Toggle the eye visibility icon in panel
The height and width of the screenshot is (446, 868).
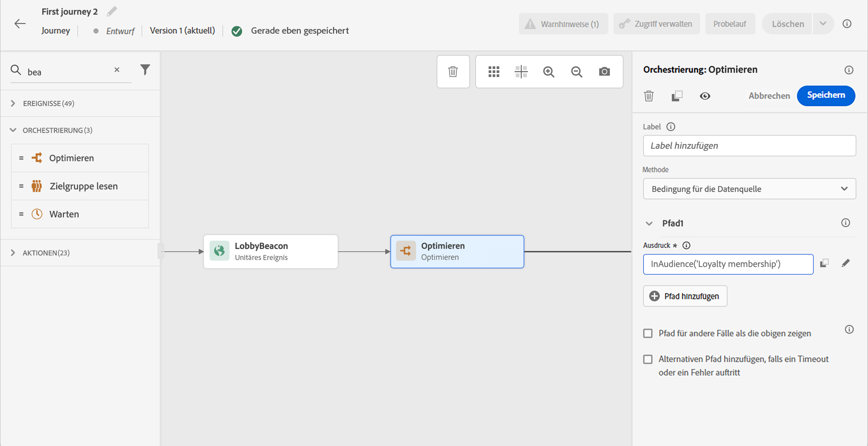[704, 96]
